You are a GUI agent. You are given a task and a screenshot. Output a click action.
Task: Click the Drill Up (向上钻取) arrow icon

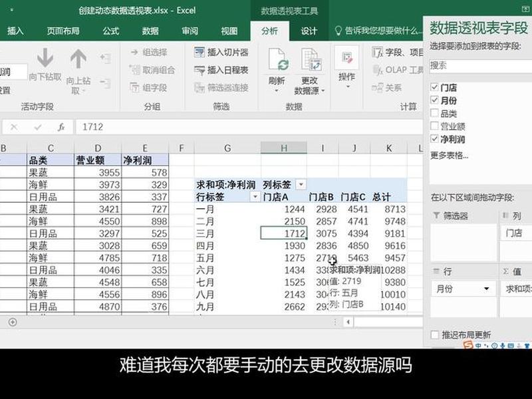pos(78,59)
